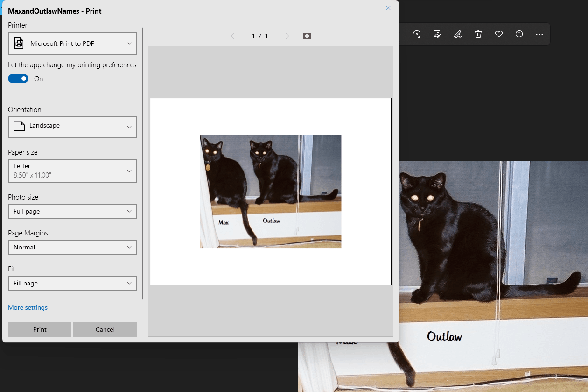Go to the previous preview page arrow

point(234,36)
